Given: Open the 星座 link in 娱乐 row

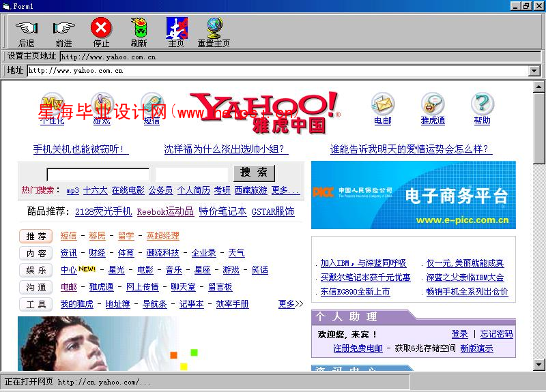Looking at the screenshot, I should (202, 270).
